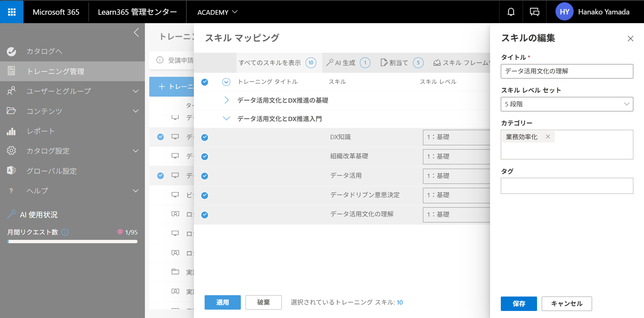Switch to すべてのスキルを表示 tab
Image resolution: width=644 pixels, height=318 pixels.
coord(279,62)
